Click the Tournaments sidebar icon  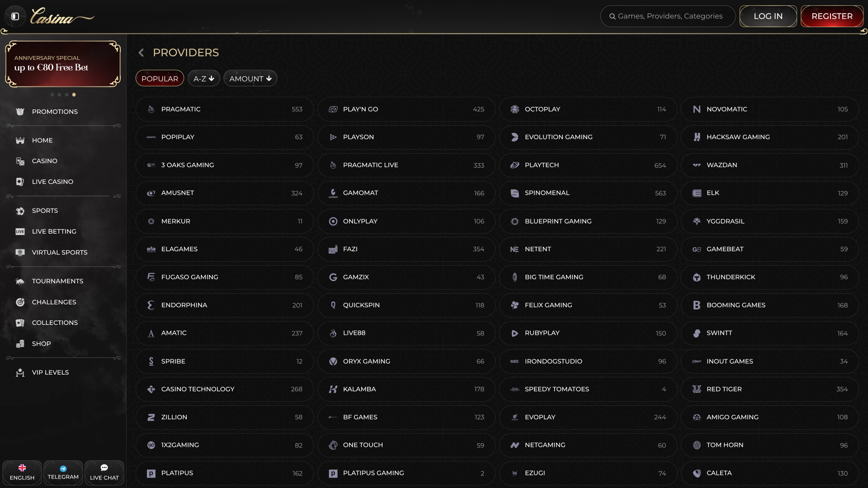pyautogui.click(x=20, y=282)
